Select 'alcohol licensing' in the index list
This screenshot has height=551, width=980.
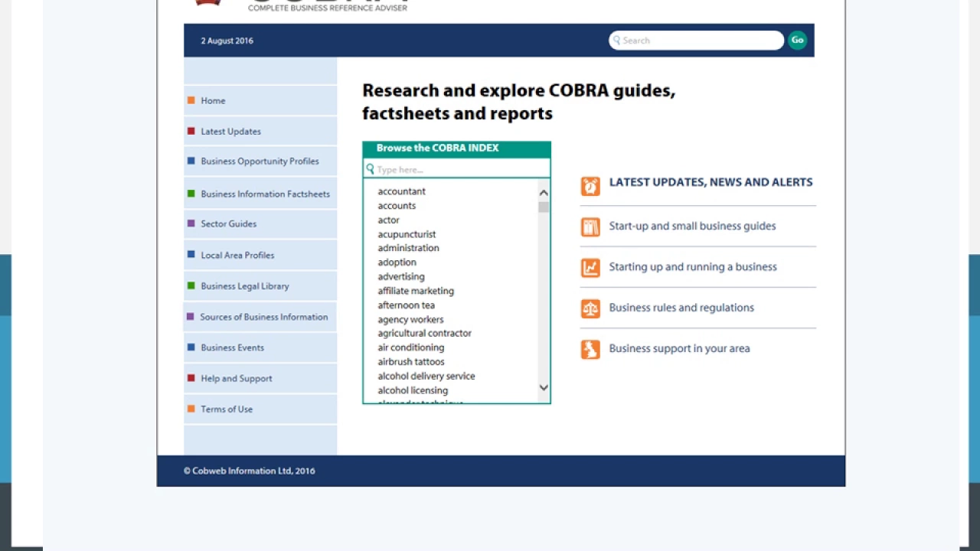pos(413,390)
